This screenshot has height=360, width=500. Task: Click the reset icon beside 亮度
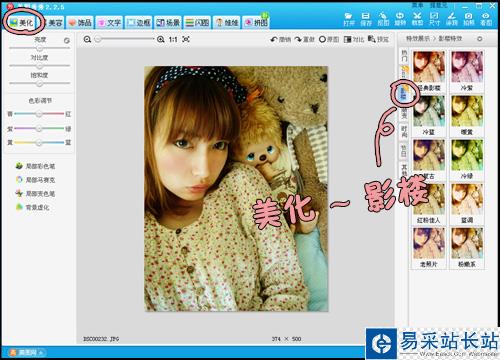tap(67, 40)
